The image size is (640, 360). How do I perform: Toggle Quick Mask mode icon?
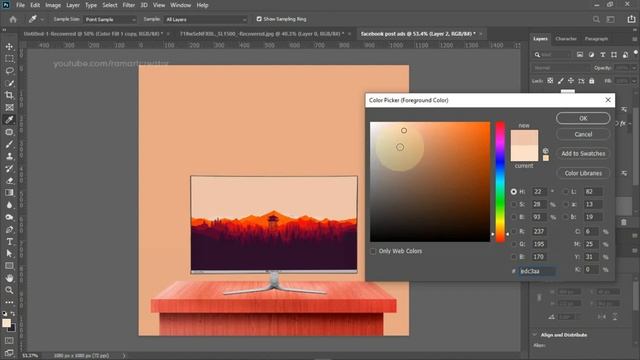click(9, 340)
